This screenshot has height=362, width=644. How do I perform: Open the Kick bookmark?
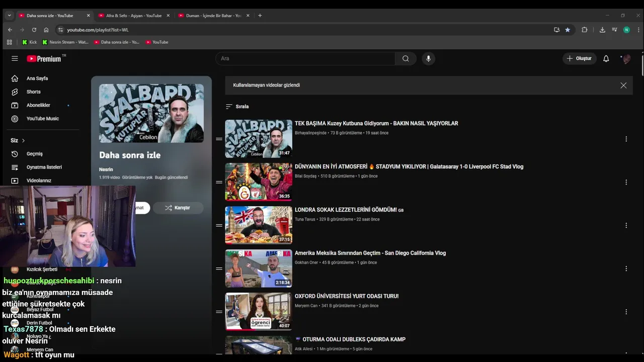29,42
